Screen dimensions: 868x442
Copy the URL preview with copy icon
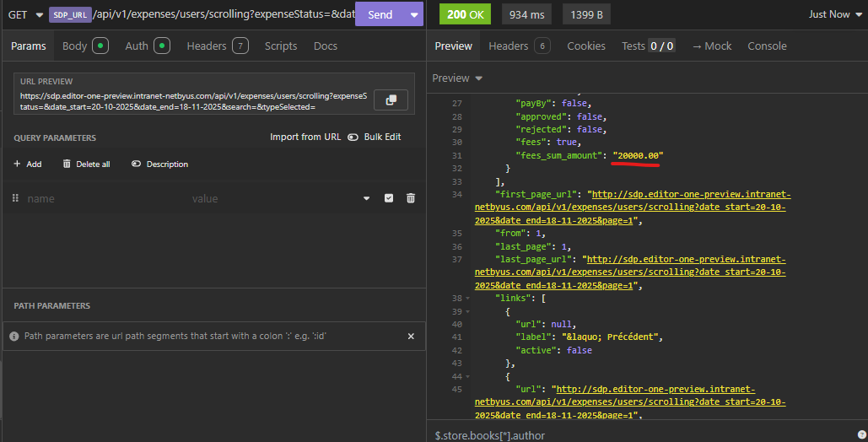(x=391, y=100)
